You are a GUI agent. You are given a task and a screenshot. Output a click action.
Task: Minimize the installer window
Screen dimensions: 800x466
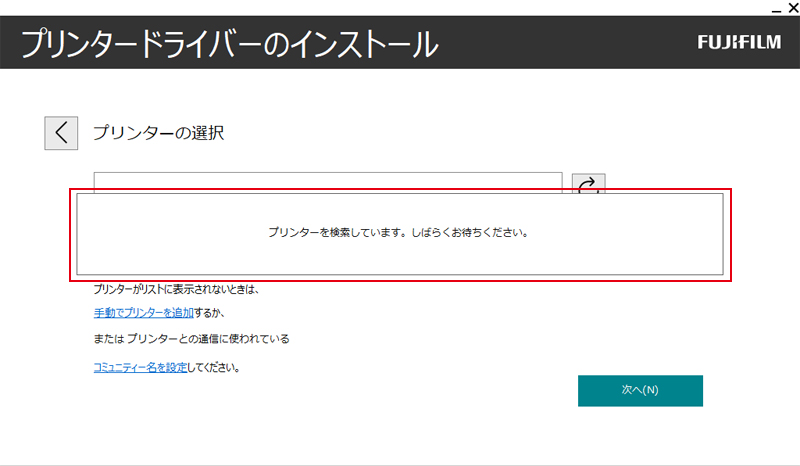coord(777,9)
